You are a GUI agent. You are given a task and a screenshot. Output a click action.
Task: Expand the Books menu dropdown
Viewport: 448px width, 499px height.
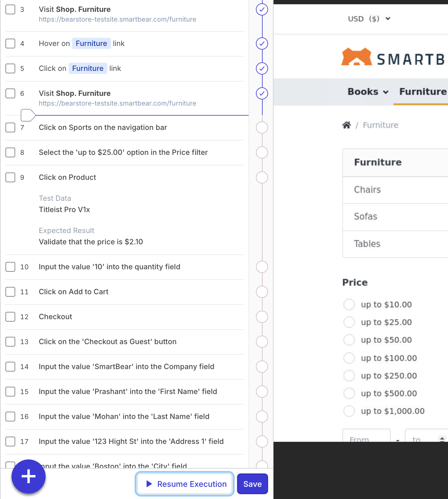click(368, 92)
